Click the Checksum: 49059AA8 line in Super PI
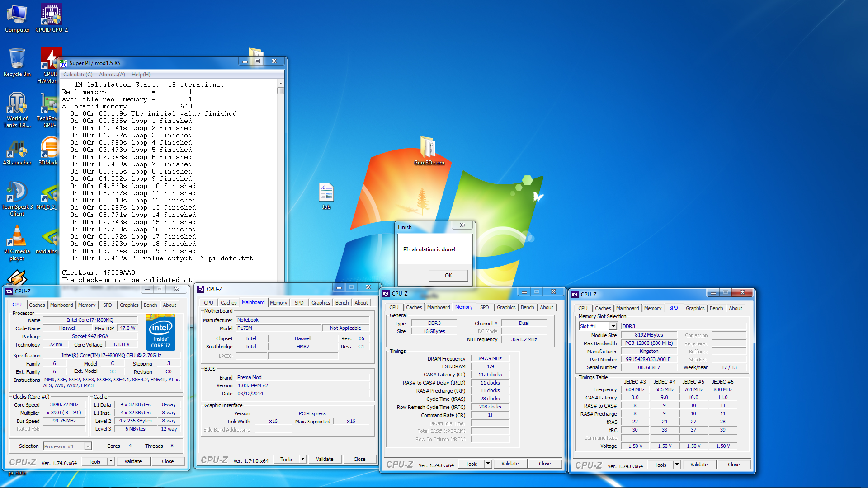This screenshot has width=868, height=488. 99,272
